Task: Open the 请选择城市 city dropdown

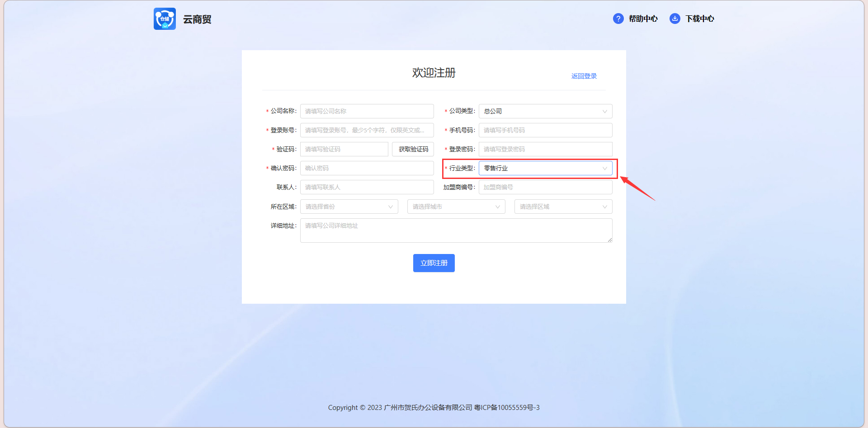Action: 456,207
